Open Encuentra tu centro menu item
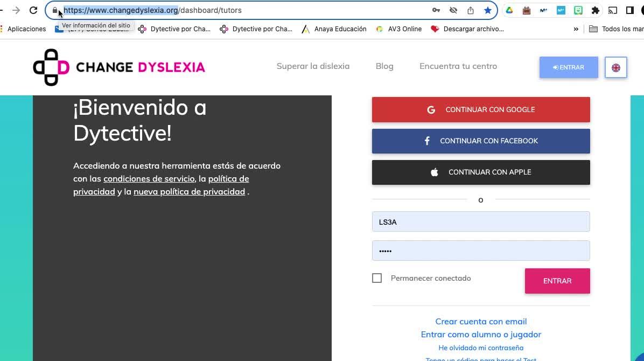 click(x=458, y=66)
